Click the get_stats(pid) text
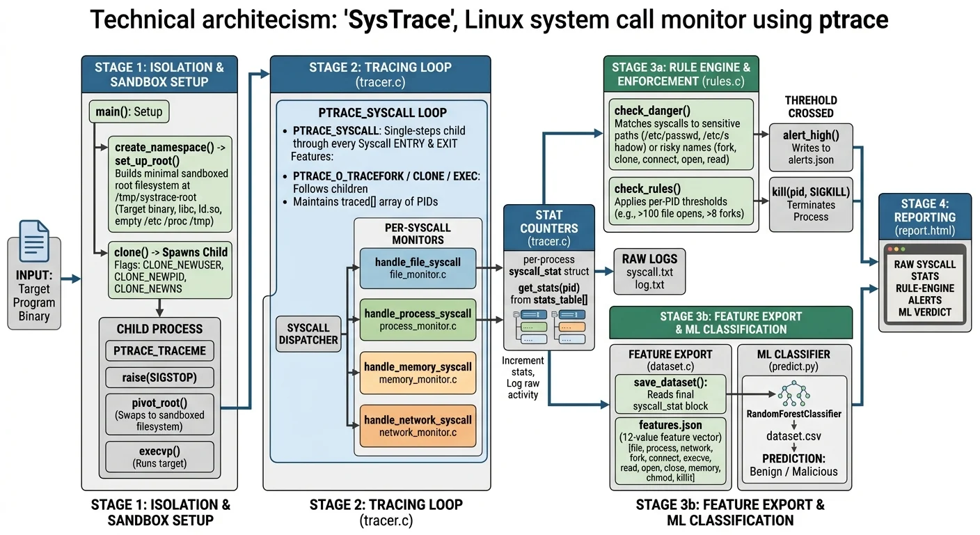This screenshot has height=535, width=980. point(548,287)
